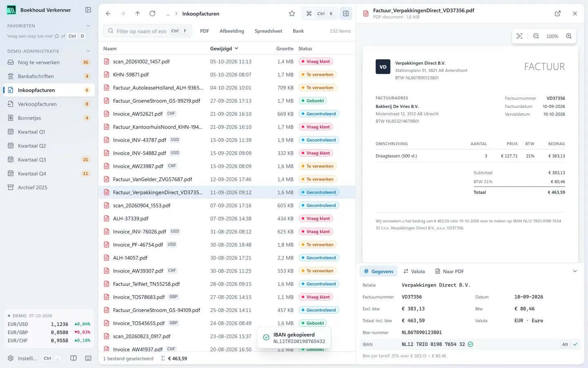This screenshot has width=588, height=368.
Task: Open the Verkoopfacturen folder
Action: coord(49,104)
